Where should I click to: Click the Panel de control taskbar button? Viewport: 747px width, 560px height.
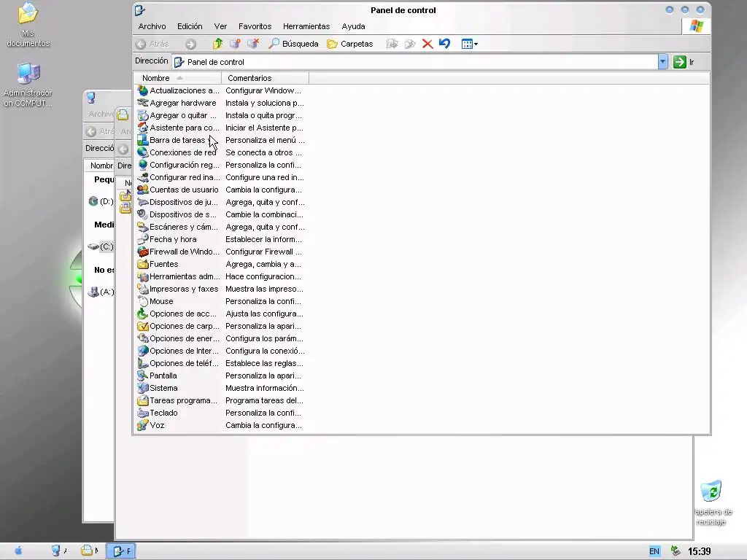pos(120,551)
